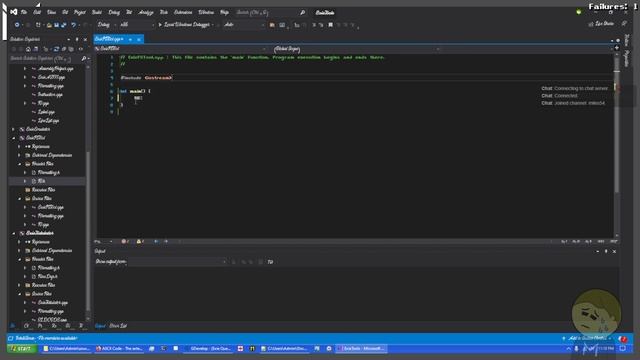
Task: Toggle Show All Files in Solution Explorer
Action: 71,49
